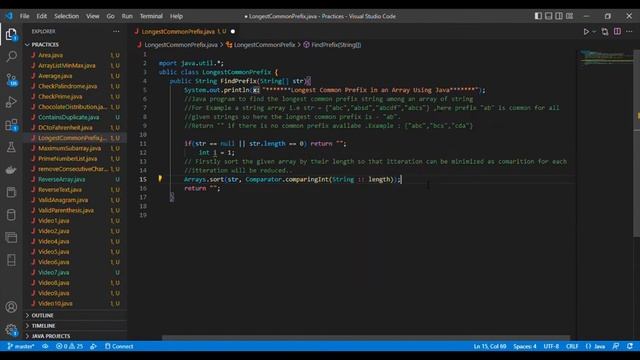640x360 pixels.
Task: Open editor More Actions ellipsis
Action: click(x=629, y=31)
